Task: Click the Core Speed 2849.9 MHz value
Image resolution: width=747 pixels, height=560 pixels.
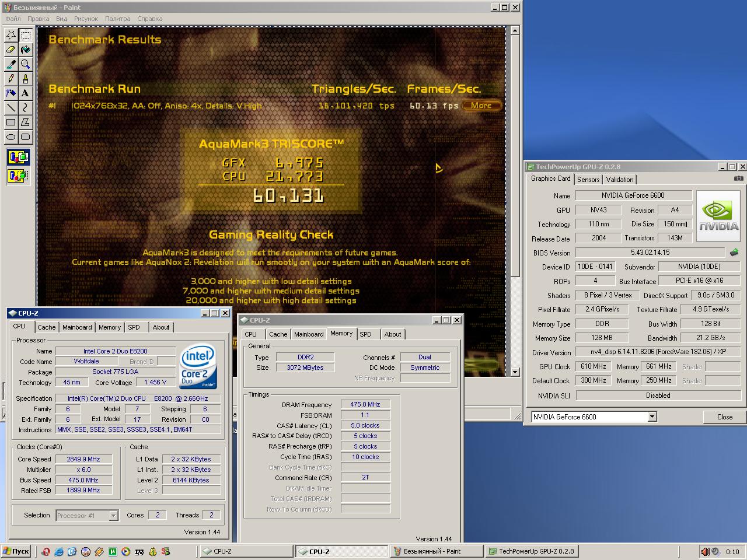Action: coord(83,459)
